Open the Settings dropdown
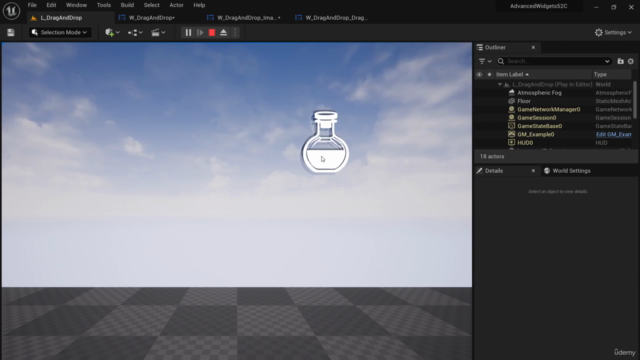 [x=613, y=32]
